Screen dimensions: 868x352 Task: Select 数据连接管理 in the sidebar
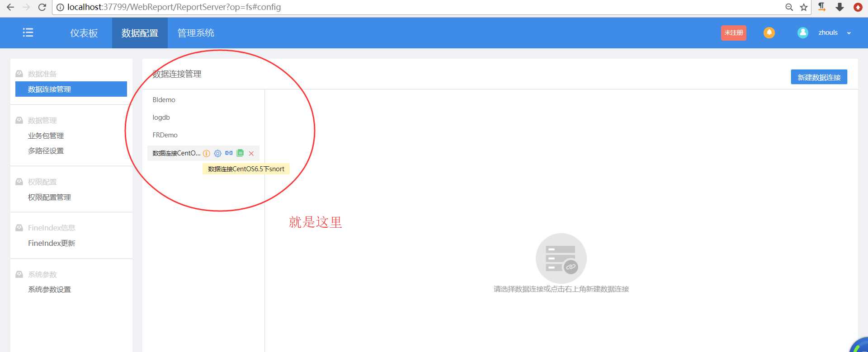pos(71,89)
